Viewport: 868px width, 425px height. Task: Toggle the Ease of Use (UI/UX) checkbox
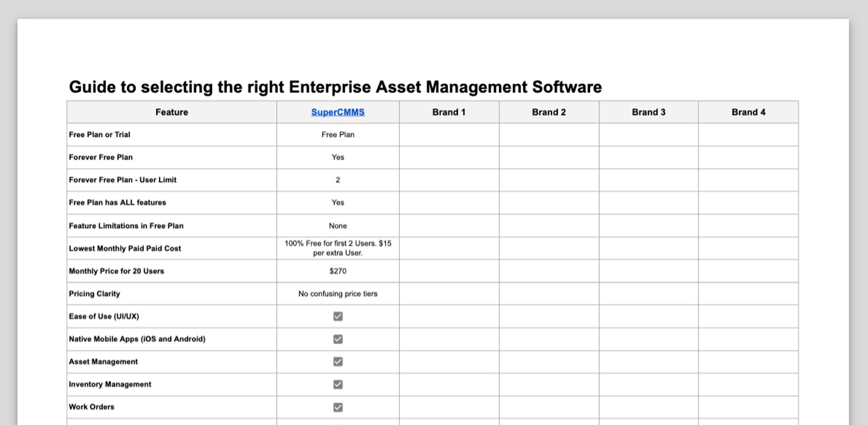click(x=338, y=316)
